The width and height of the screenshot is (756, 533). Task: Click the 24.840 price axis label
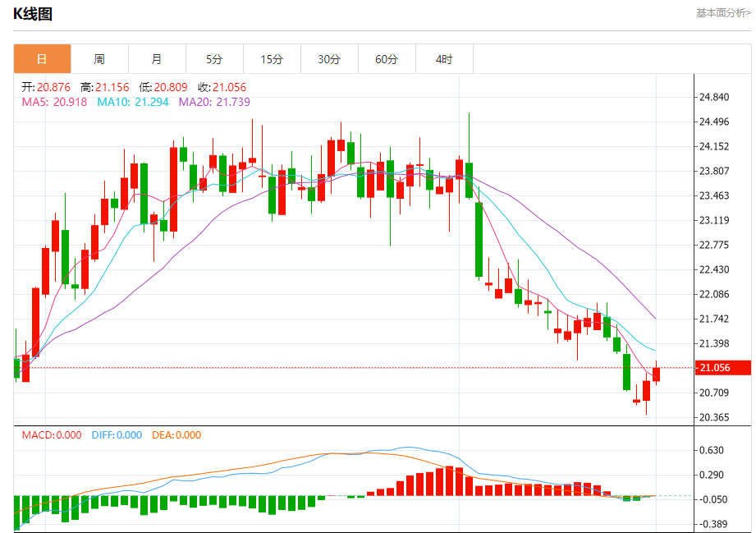[x=714, y=97]
